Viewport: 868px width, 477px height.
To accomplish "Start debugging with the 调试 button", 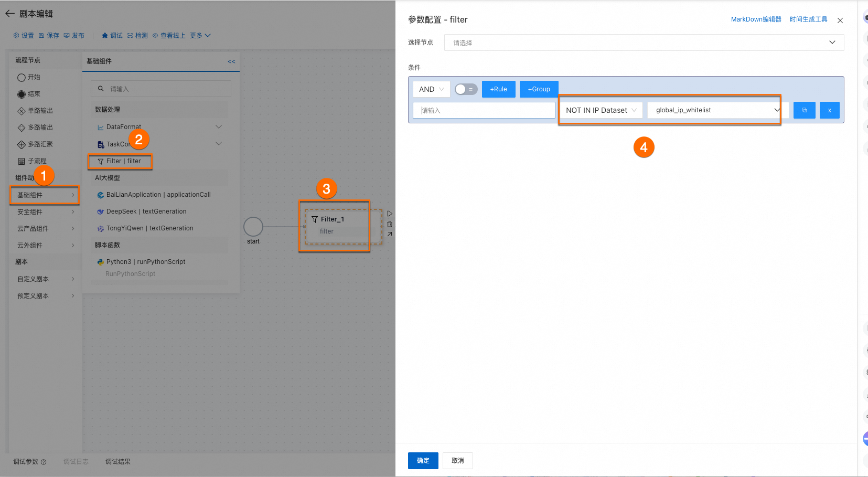I will (112, 36).
